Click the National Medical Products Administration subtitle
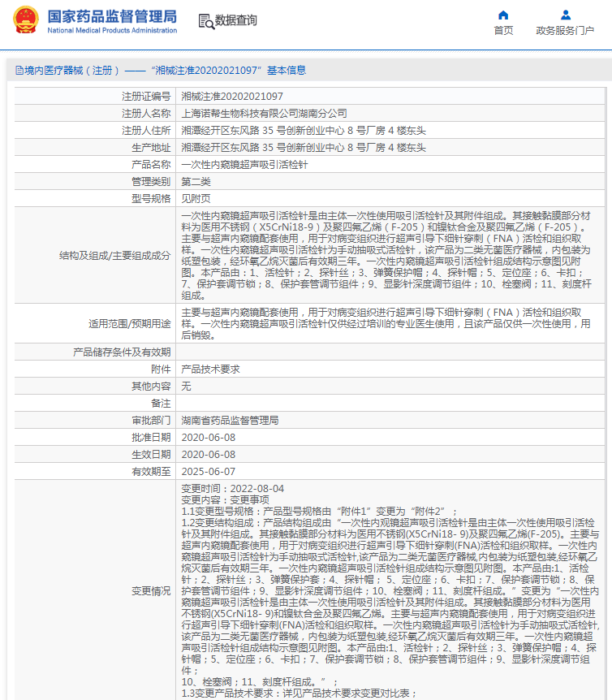 click(x=112, y=30)
